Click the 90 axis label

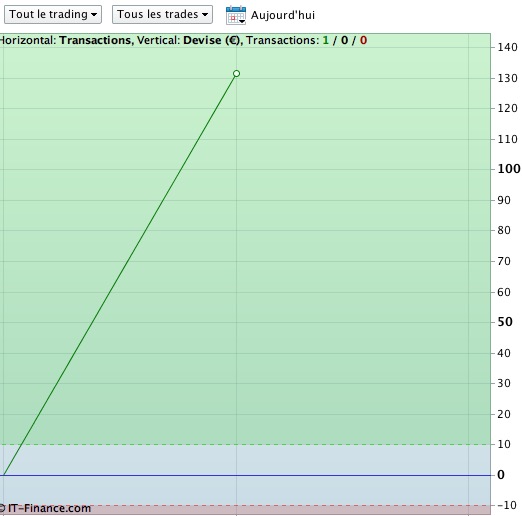click(x=504, y=200)
